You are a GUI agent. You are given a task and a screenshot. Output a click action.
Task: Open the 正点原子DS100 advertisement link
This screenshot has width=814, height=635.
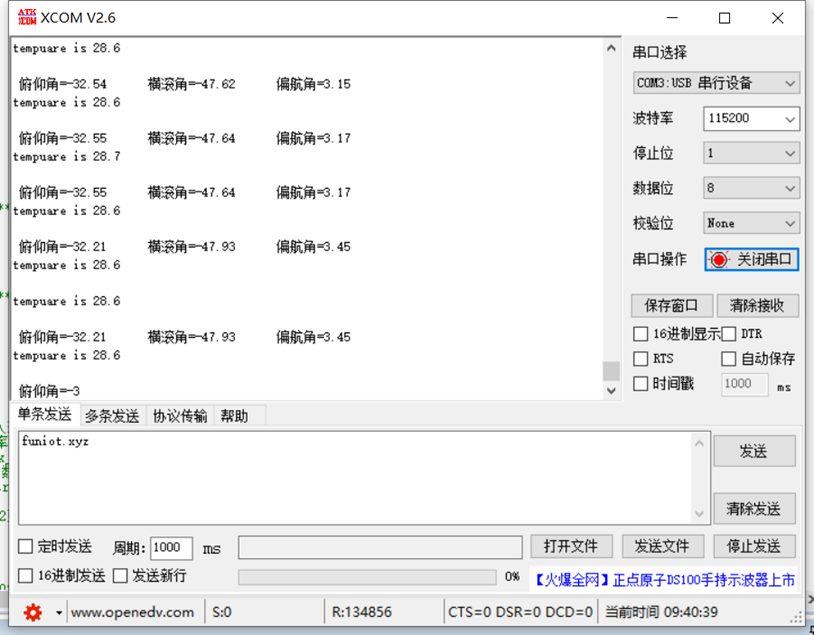[663, 579]
